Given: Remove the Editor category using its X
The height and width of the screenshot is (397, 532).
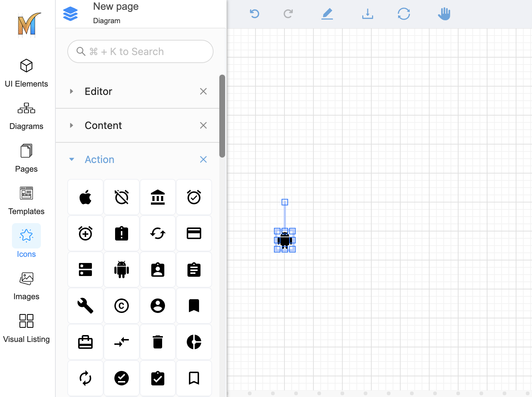Looking at the screenshot, I should click(203, 91).
